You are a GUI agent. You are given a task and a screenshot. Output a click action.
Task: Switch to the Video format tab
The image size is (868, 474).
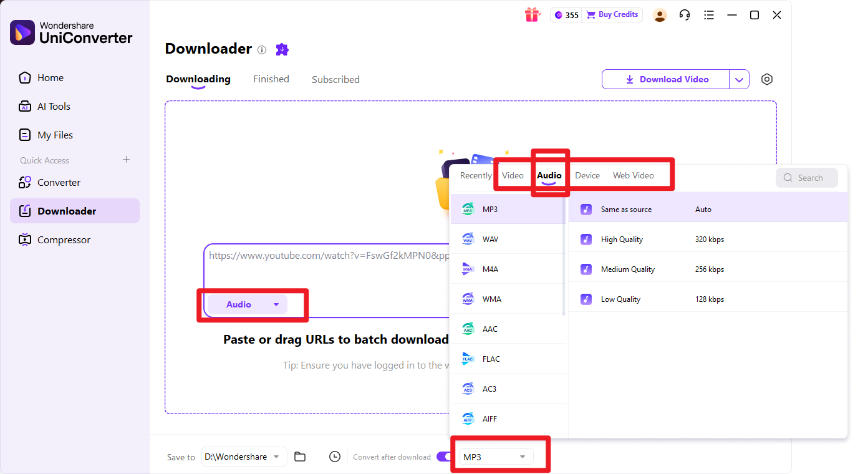point(513,176)
